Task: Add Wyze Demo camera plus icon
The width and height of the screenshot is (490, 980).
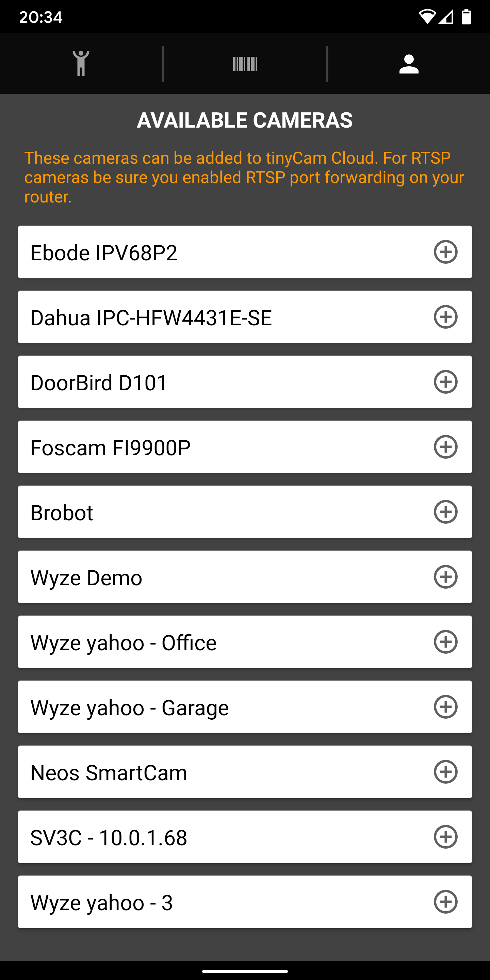Action: point(445,577)
